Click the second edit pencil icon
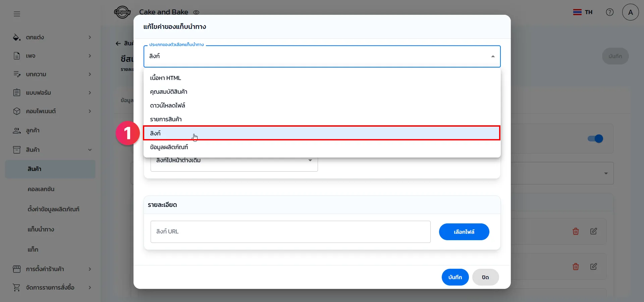 pos(593,267)
